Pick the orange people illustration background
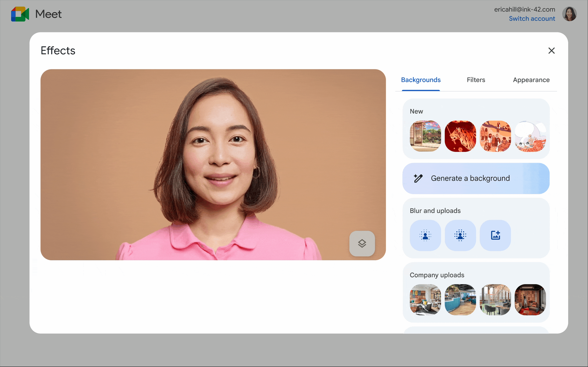The image size is (588, 367). (495, 136)
